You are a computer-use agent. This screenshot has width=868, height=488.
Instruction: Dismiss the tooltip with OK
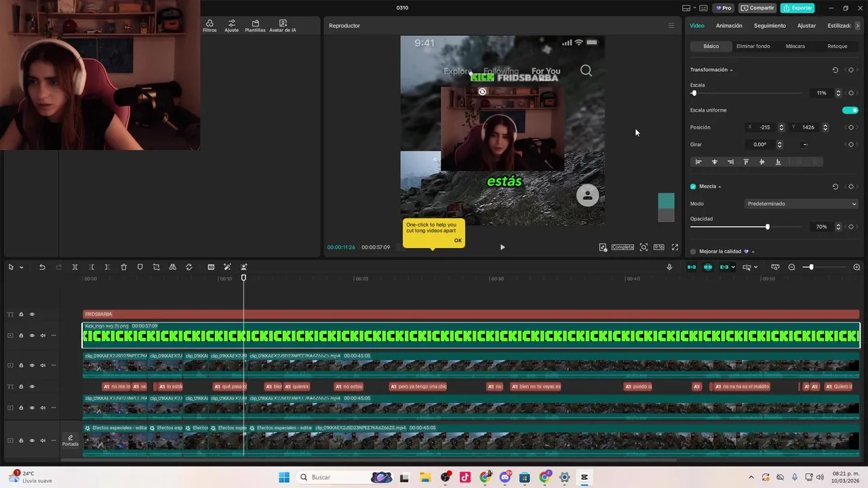tap(458, 241)
